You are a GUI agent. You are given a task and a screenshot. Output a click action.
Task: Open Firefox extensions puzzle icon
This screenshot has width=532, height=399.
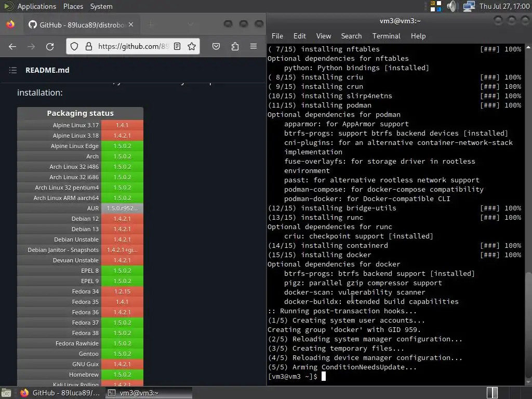point(235,46)
